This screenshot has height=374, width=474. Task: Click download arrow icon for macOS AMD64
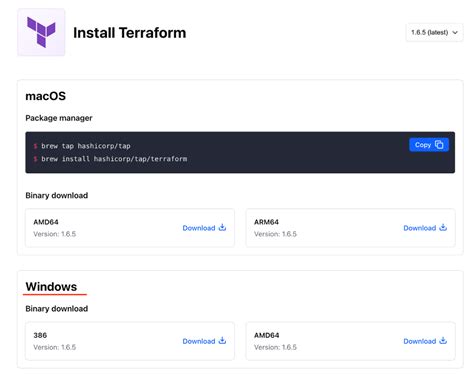[222, 228]
